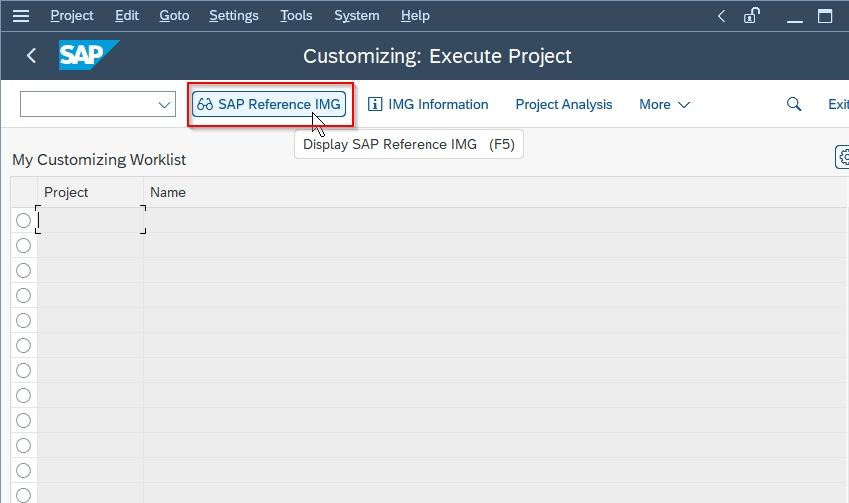Viewport: 849px width, 503px height.
Task: Select the seventh worklist row radio button
Action: point(23,370)
